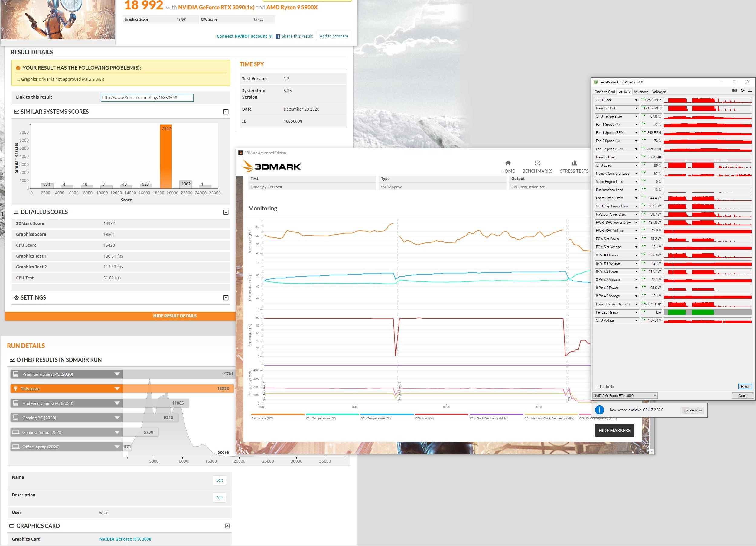Click the Detailed Scores list icon
The height and width of the screenshot is (546, 756).
tap(16, 212)
